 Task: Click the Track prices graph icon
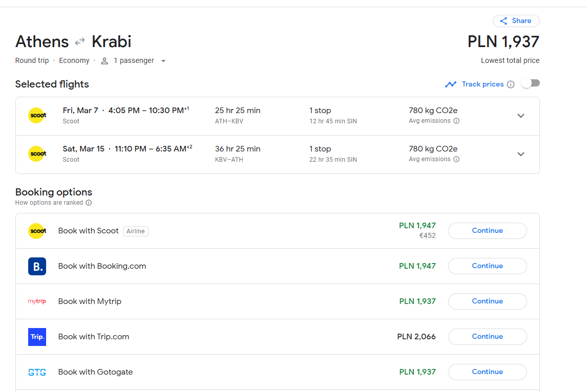[x=451, y=84]
